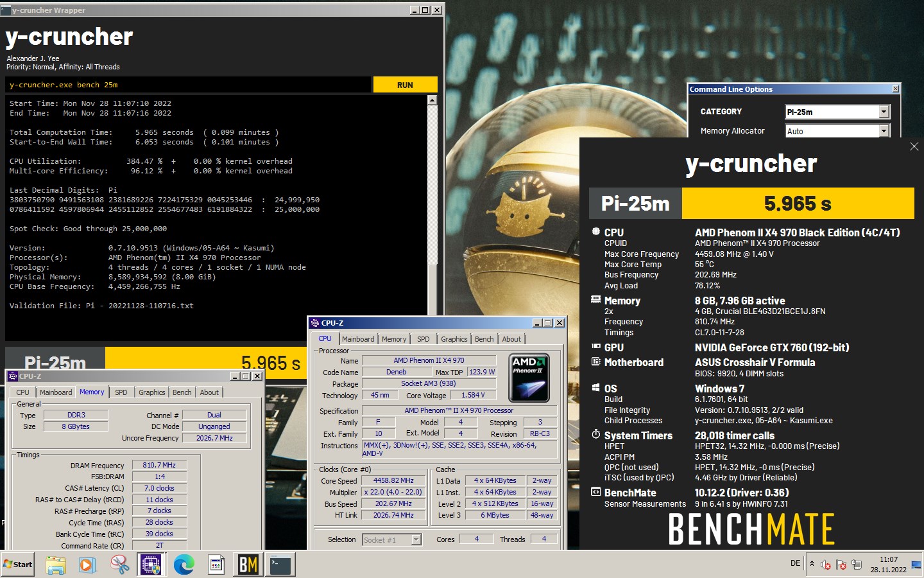Image resolution: width=924 pixels, height=578 pixels.
Task: Minimize the right CPU-Z window
Action: click(536, 323)
